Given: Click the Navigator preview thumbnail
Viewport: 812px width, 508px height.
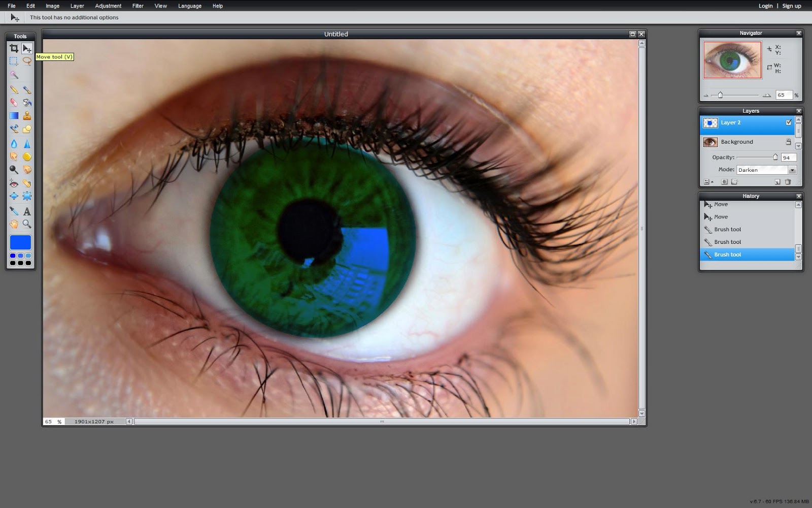Looking at the screenshot, I should pyautogui.click(x=732, y=59).
